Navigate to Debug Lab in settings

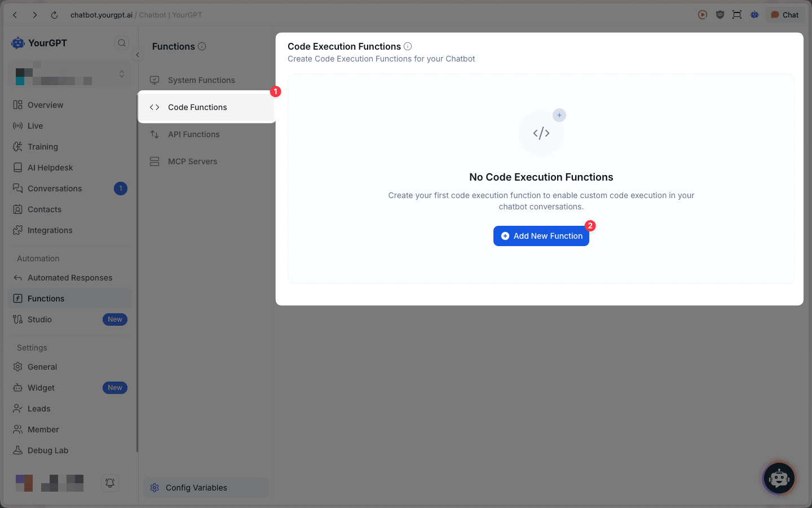click(48, 450)
